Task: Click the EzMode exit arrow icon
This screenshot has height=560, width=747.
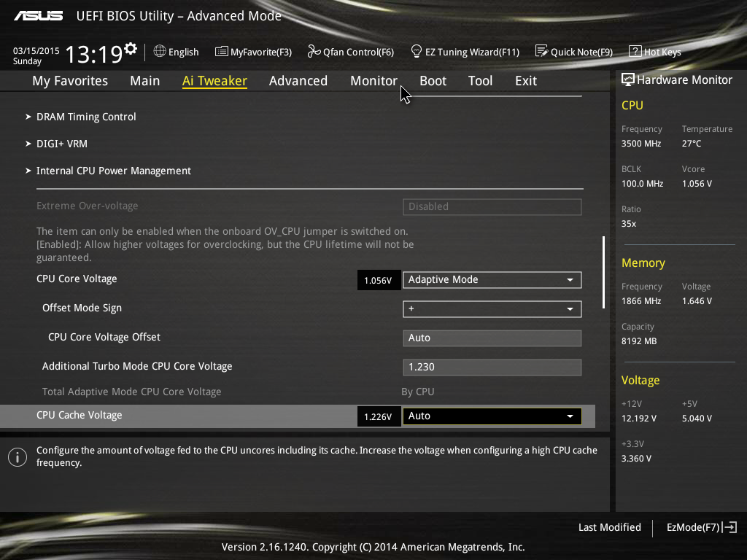Action: (729, 527)
